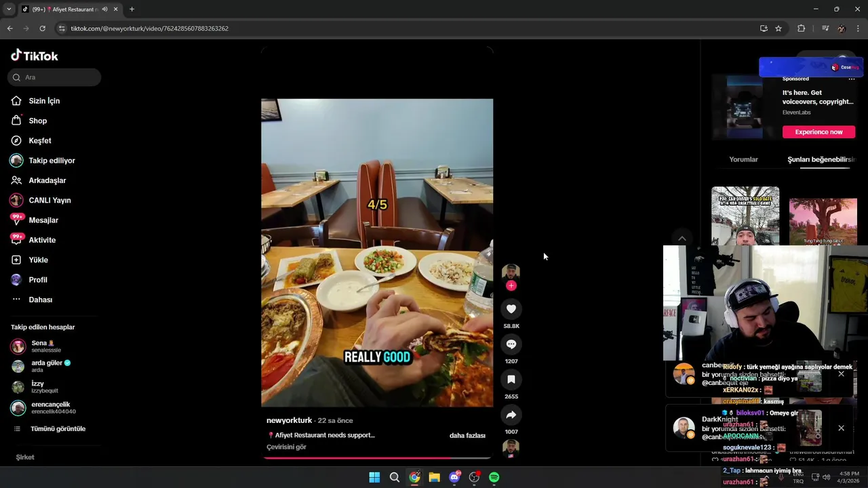Viewport: 868px width, 488px height.
Task: Close the Afiyet Restaurant browser tab
Action: coord(115,9)
